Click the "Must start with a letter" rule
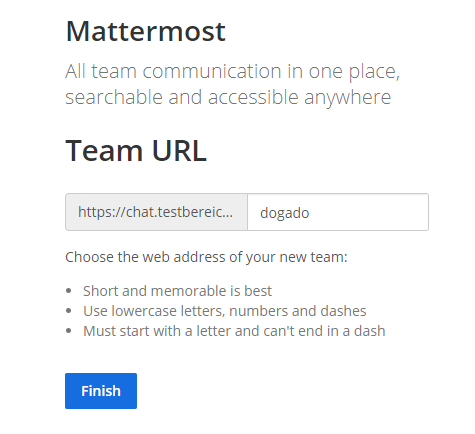 click(x=234, y=331)
